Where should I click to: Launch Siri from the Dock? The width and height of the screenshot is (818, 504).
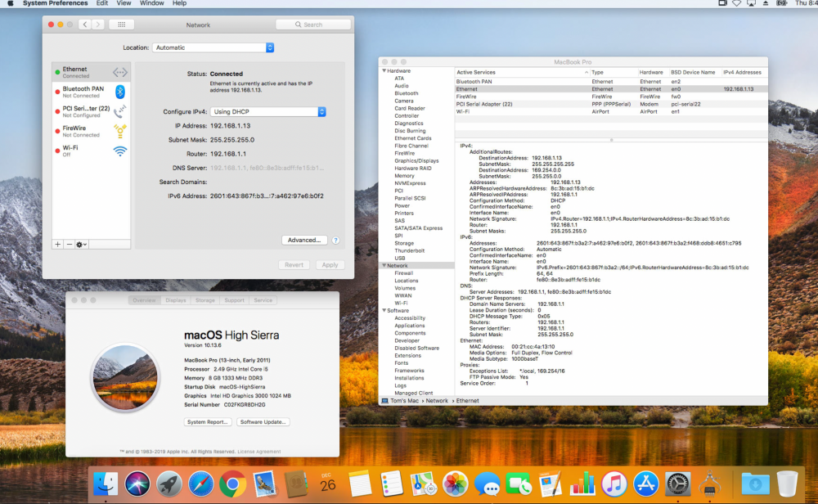point(137,484)
